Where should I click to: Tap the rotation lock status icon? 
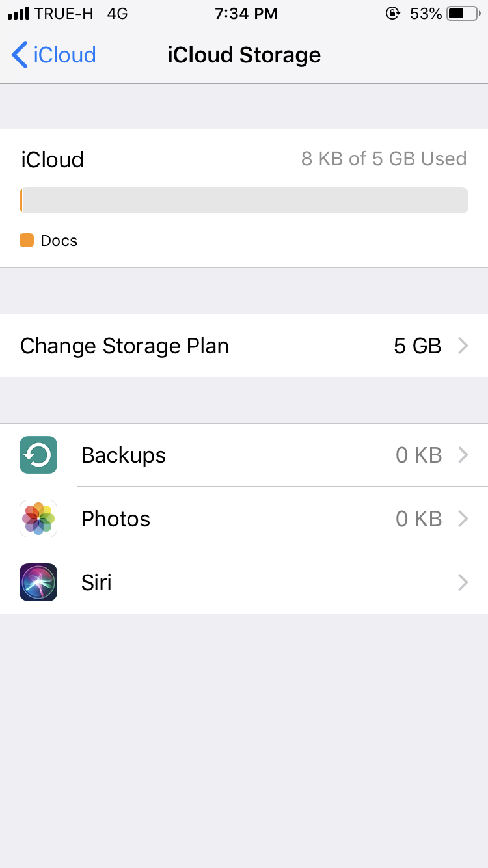(x=393, y=14)
